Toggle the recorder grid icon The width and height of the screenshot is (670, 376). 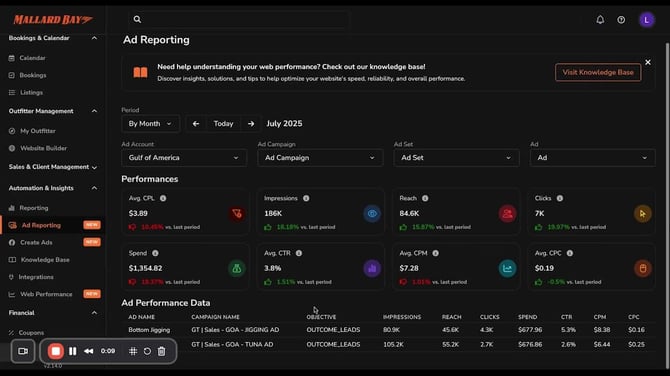click(133, 351)
